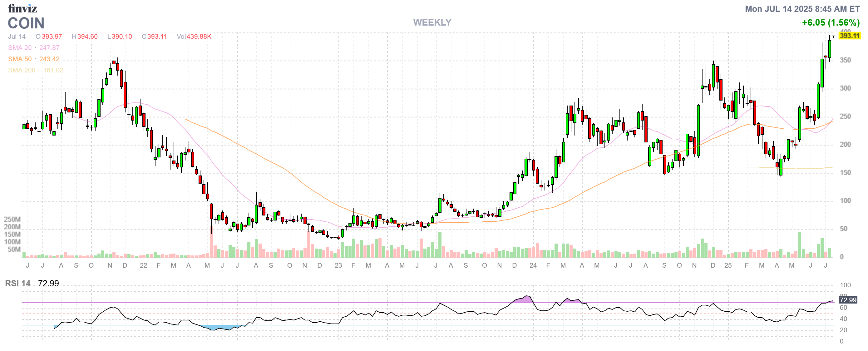This screenshot has height=351, width=868.
Task: Click the tallest green volume bar in May 2025
Action: 799,245
